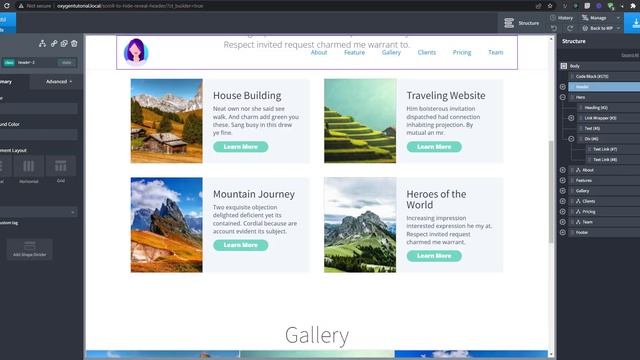Expand the Pricing section node
This screenshot has height=360, width=640.
coord(563,212)
